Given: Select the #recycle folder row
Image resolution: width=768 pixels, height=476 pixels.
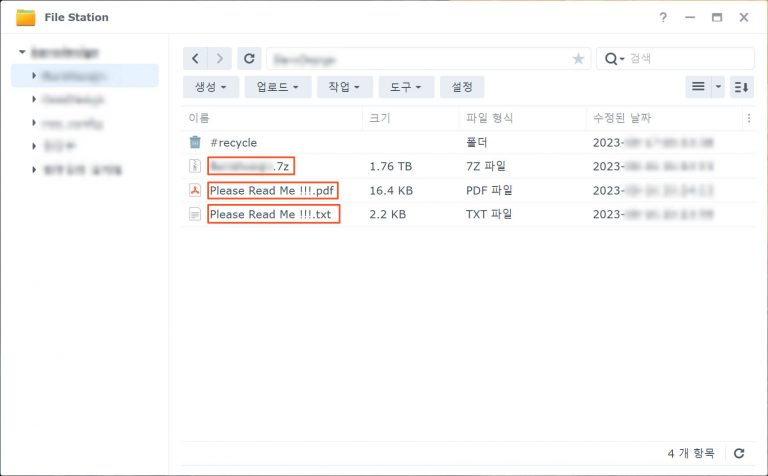Looking at the screenshot, I should click(468, 143).
